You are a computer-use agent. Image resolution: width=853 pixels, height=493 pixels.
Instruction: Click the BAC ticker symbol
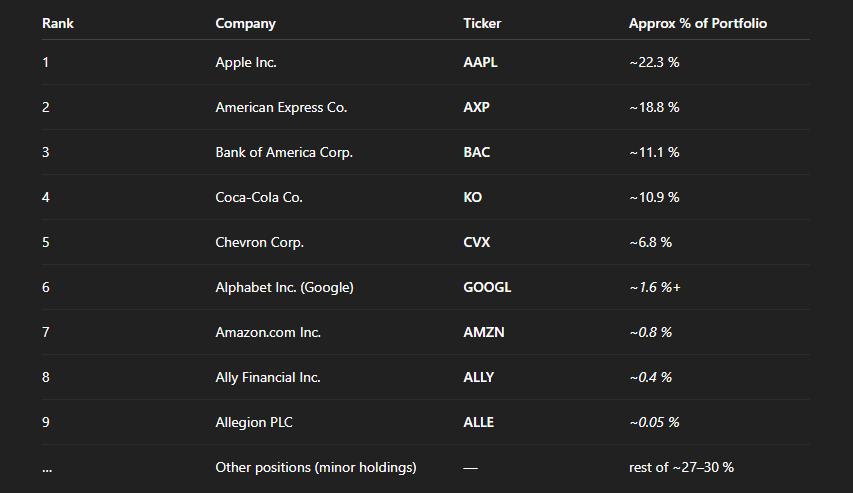tap(477, 152)
